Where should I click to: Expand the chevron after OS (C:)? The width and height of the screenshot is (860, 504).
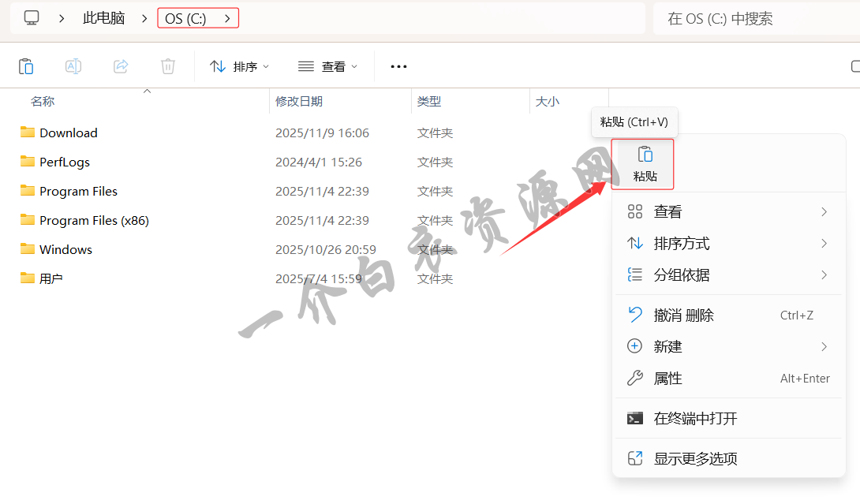228,18
